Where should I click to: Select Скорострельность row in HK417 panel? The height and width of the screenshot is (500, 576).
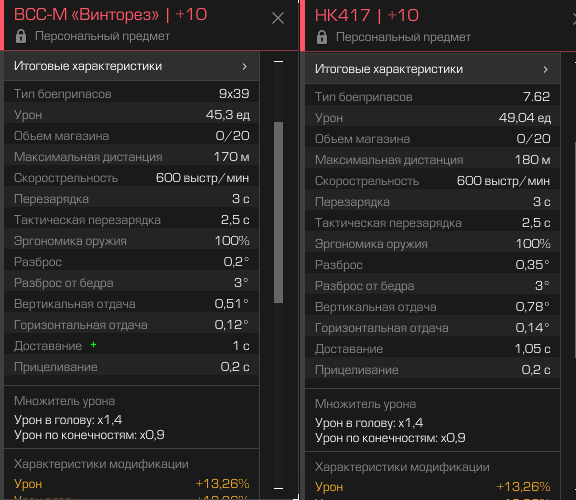pos(432,181)
